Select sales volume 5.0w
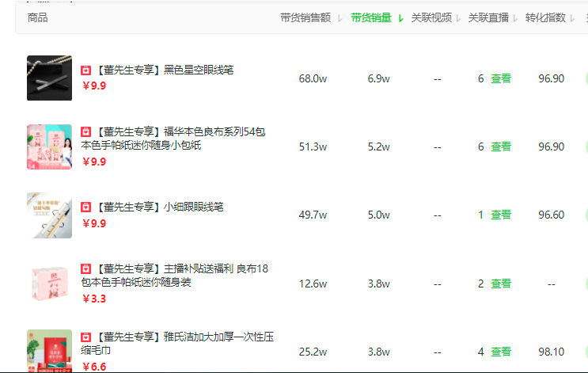Viewport: 588px width, 373px height. pos(379,215)
